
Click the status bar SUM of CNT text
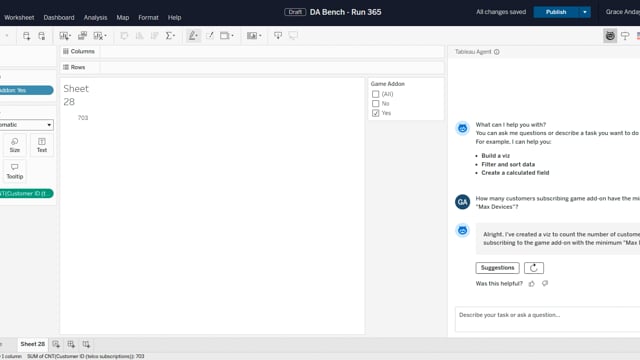click(86, 356)
